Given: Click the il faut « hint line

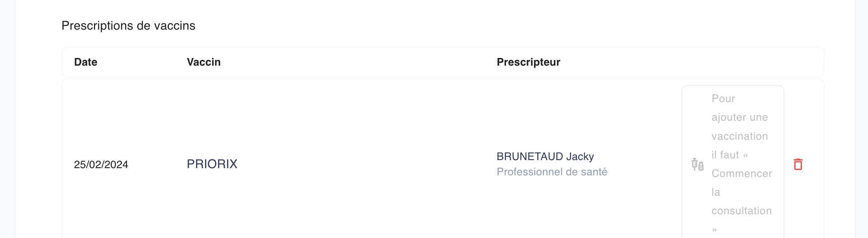Looking at the screenshot, I should click(730, 155).
